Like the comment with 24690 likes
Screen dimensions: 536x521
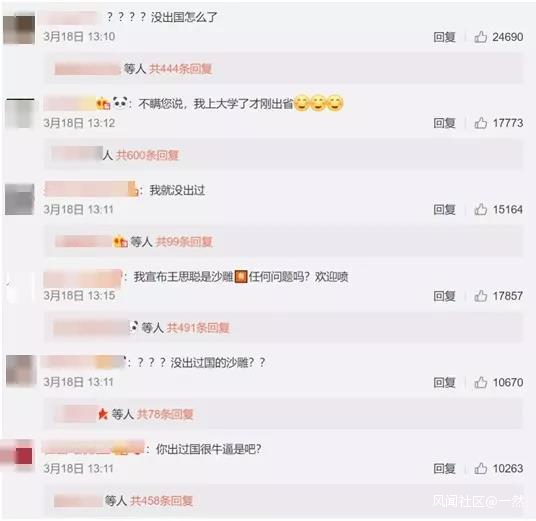pos(480,37)
